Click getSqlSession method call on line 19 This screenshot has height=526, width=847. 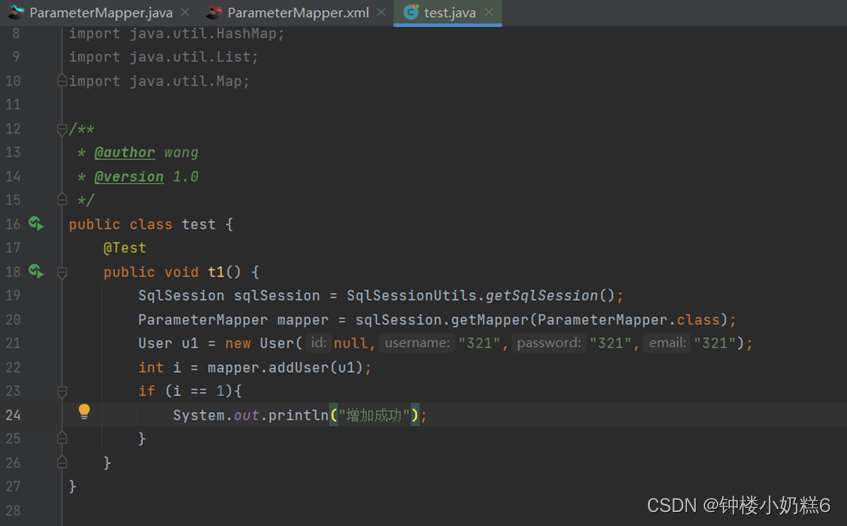[542, 295]
